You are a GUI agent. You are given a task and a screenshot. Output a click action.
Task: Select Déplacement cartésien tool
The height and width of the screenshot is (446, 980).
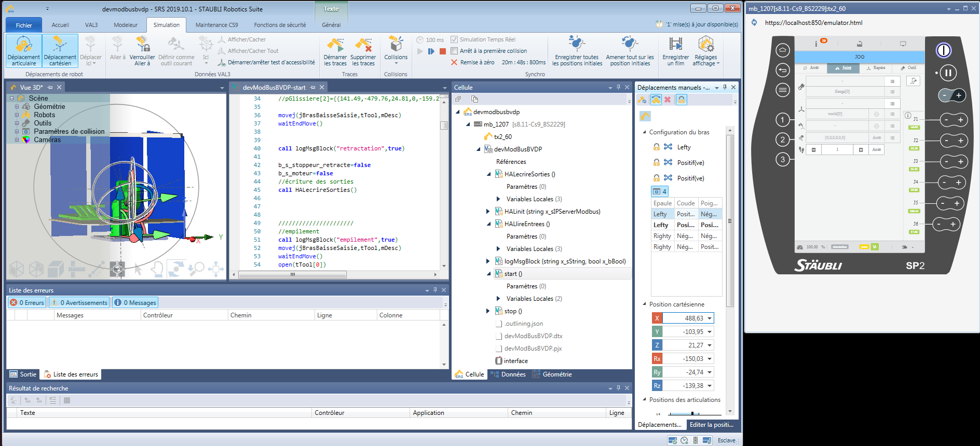pos(60,50)
